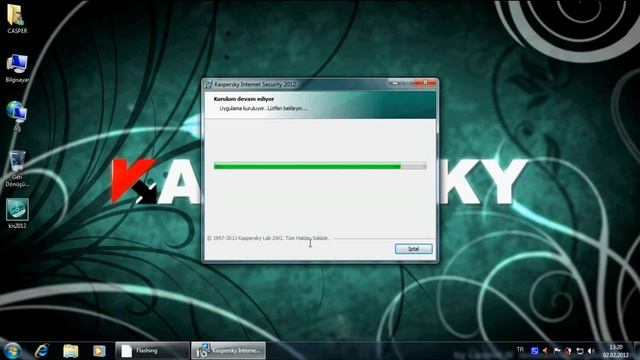The image size is (640, 360).
Task: Click the Kaspersky installer title bar icon
Action: [209, 84]
